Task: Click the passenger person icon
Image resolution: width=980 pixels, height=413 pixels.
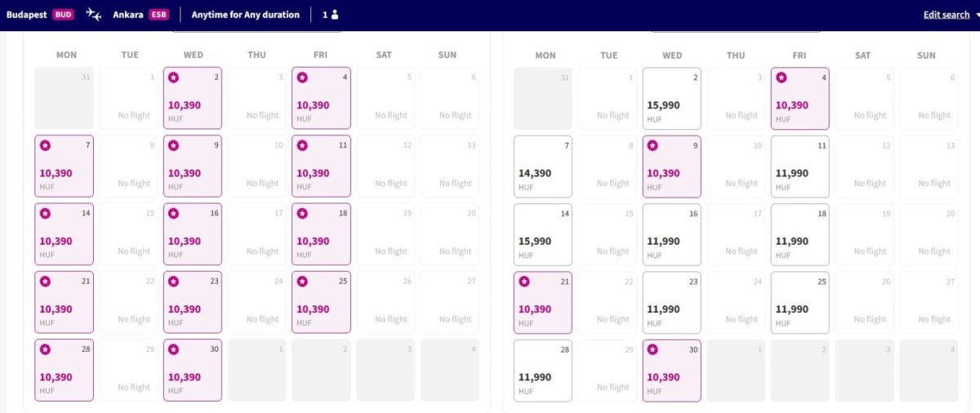Action: [x=335, y=15]
